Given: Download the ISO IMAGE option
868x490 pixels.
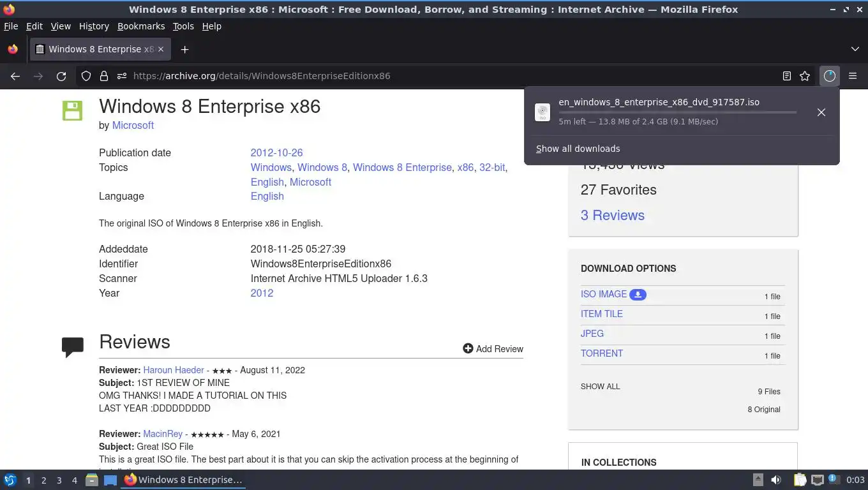Looking at the screenshot, I should (x=604, y=294).
